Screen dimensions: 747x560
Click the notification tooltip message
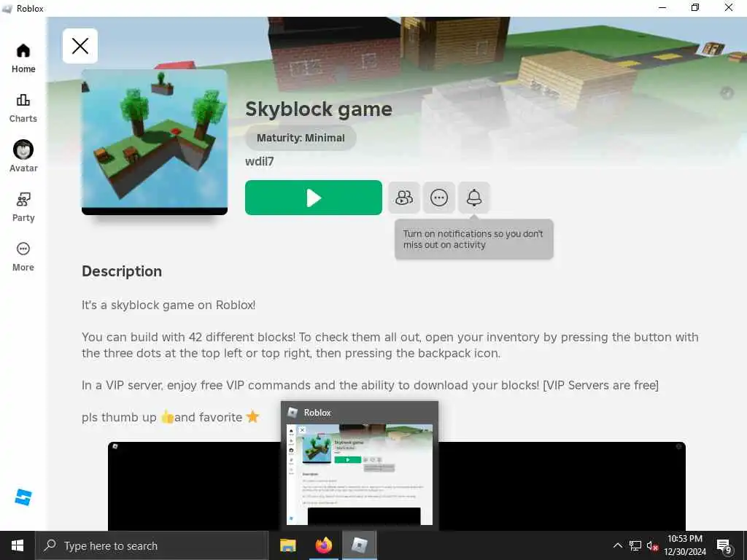click(473, 239)
